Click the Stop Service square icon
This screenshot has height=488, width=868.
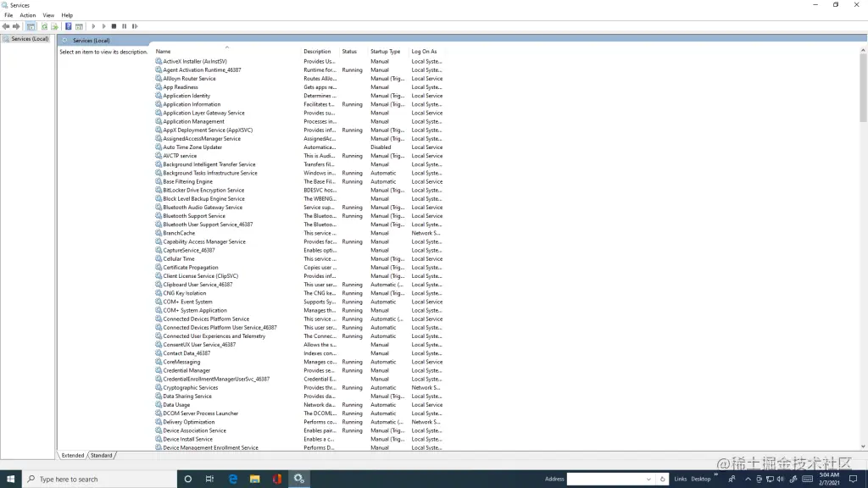(x=114, y=26)
